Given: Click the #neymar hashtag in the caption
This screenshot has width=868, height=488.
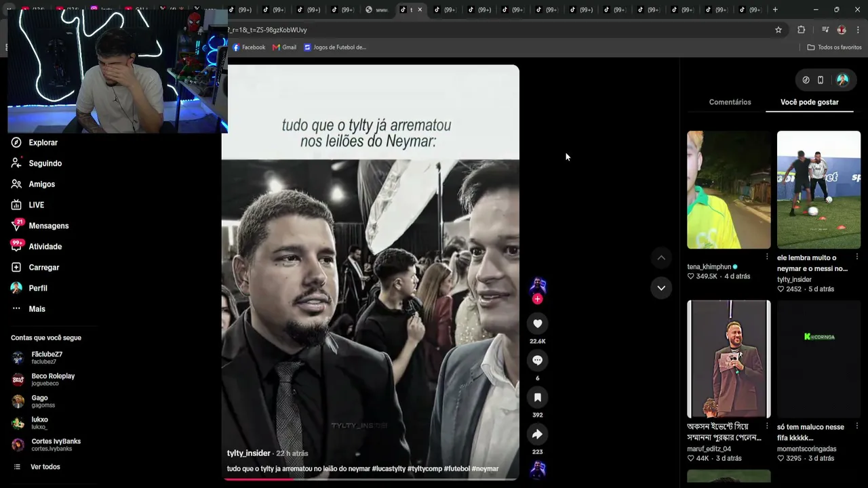Looking at the screenshot, I should pos(485,469).
